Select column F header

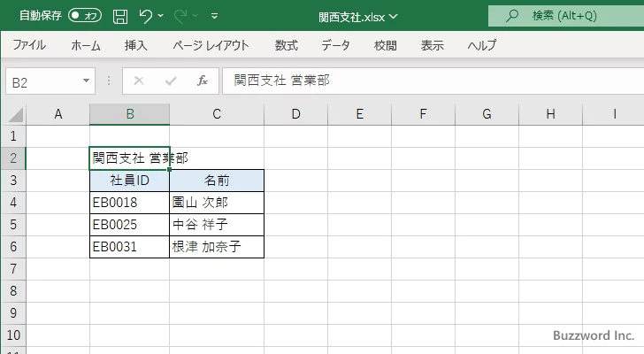click(x=423, y=114)
